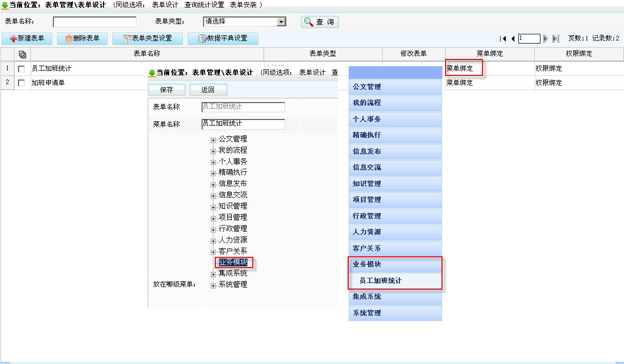Expand the 我的流程 tree node

(213, 151)
